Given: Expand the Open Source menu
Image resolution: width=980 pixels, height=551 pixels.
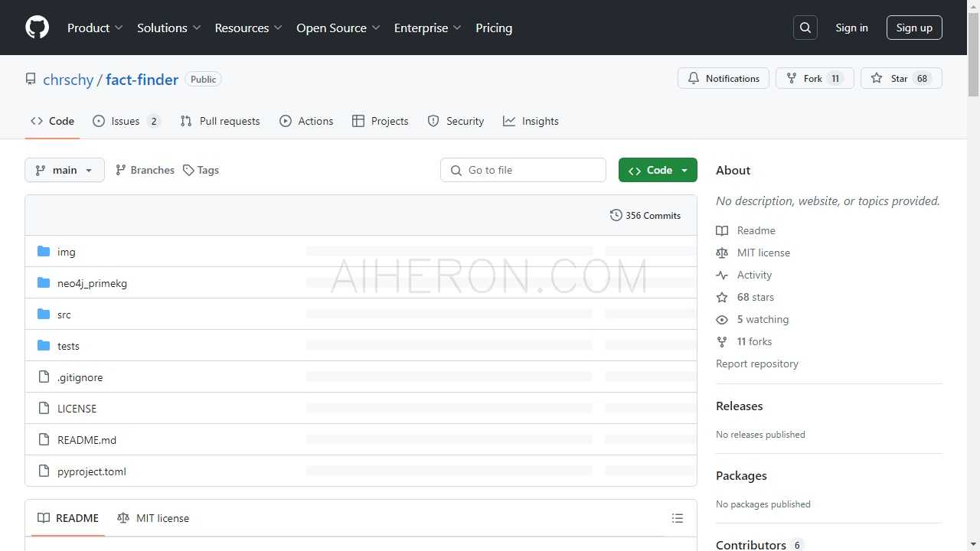Looking at the screenshot, I should [338, 28].
